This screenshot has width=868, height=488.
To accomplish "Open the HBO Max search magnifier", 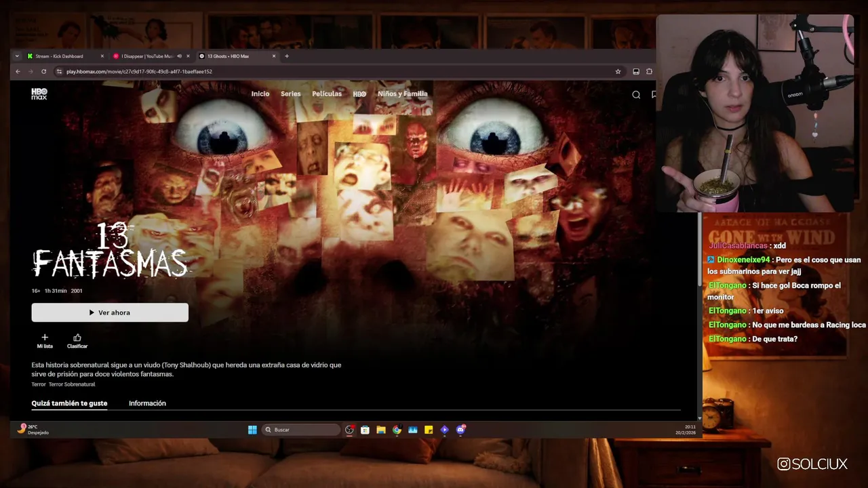I will tap(636, 95).
